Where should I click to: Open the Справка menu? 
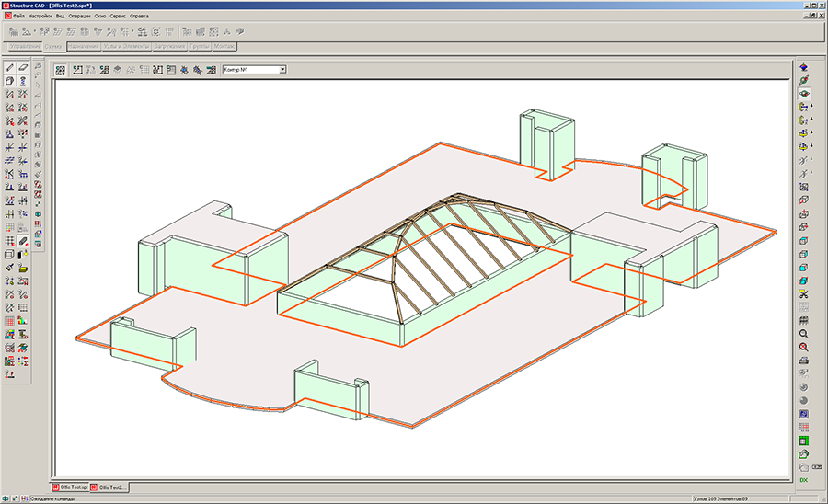coord(139,17)
